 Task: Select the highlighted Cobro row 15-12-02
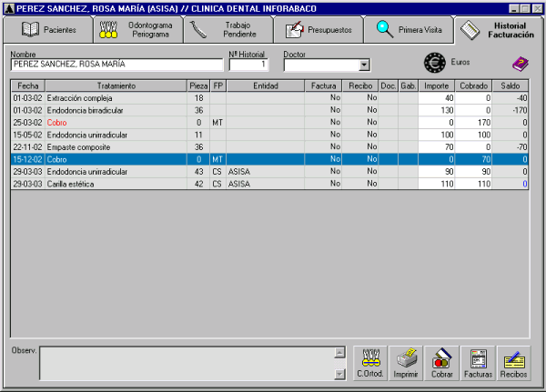pos(269,159)
